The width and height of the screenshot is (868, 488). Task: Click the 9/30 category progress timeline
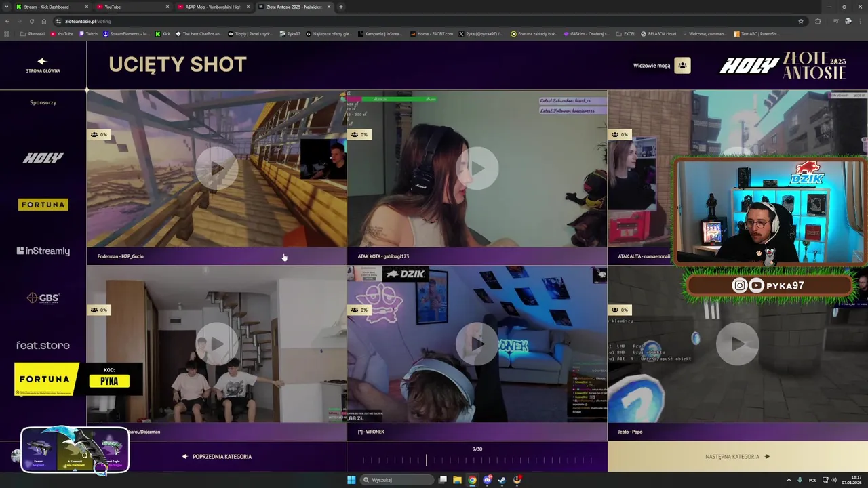click(477, 460)
